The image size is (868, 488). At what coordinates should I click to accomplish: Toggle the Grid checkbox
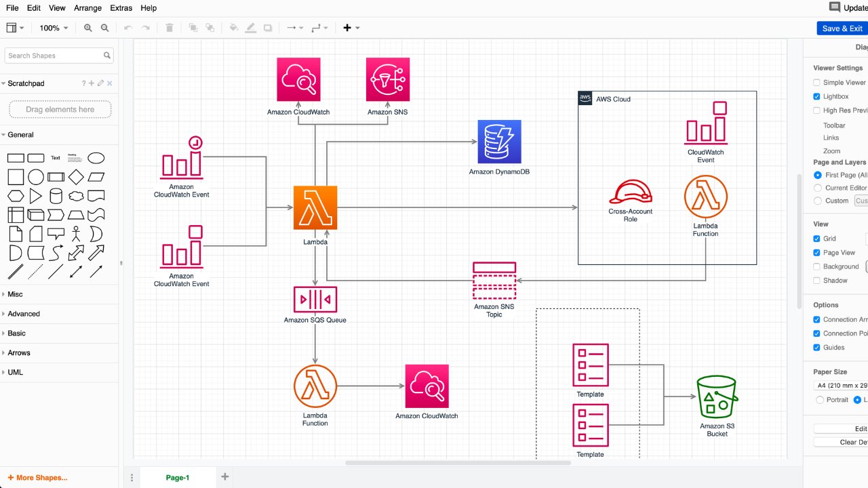click(816, 239)
